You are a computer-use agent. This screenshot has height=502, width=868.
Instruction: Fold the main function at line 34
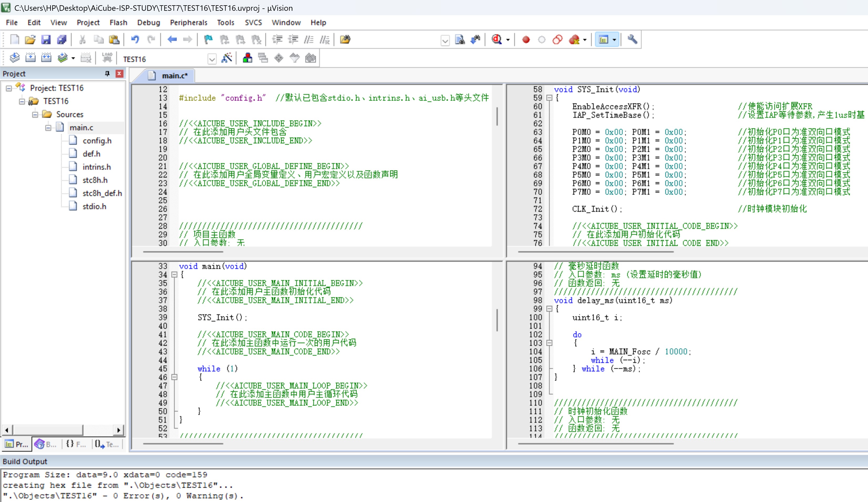click(174, 275)
